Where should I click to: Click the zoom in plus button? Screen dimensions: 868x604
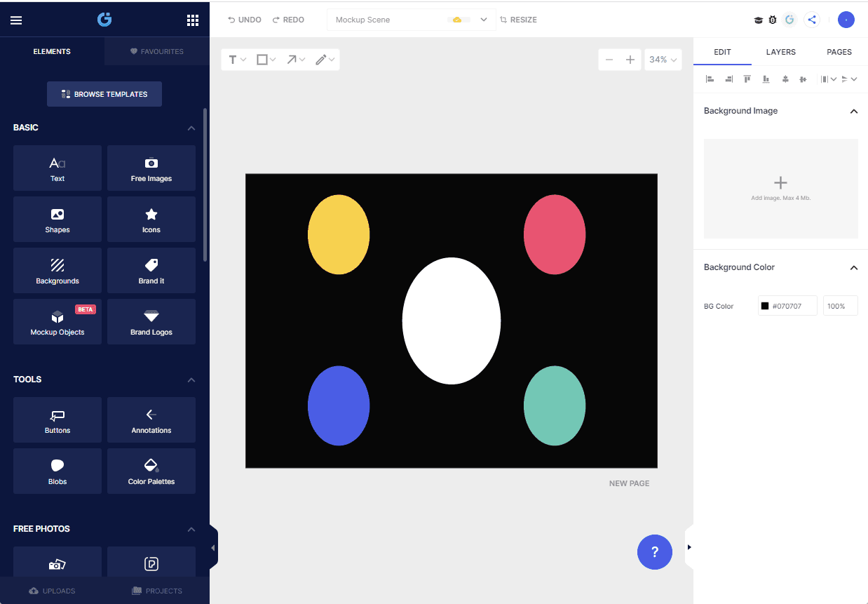click(x=630, y=60)
